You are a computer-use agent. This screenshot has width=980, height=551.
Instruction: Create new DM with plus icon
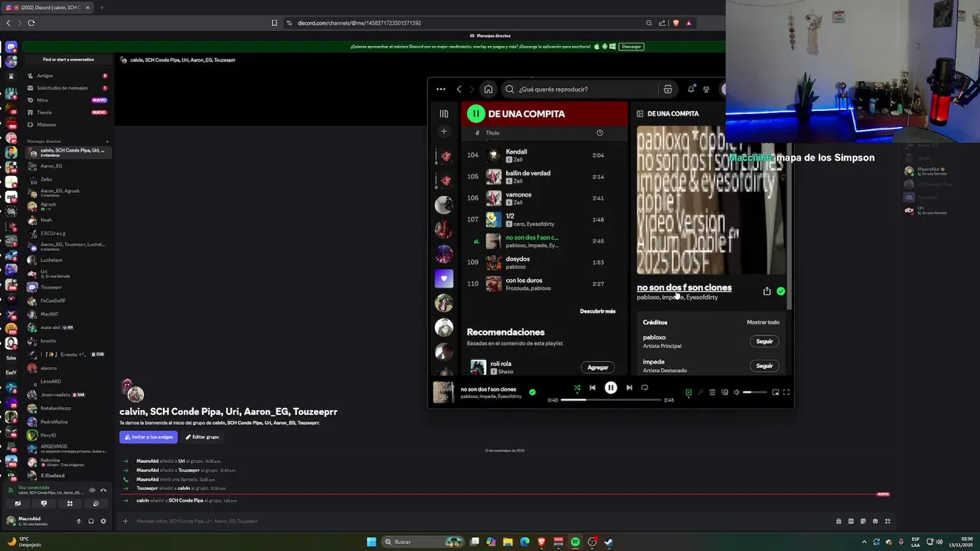[x=107, y=142]
